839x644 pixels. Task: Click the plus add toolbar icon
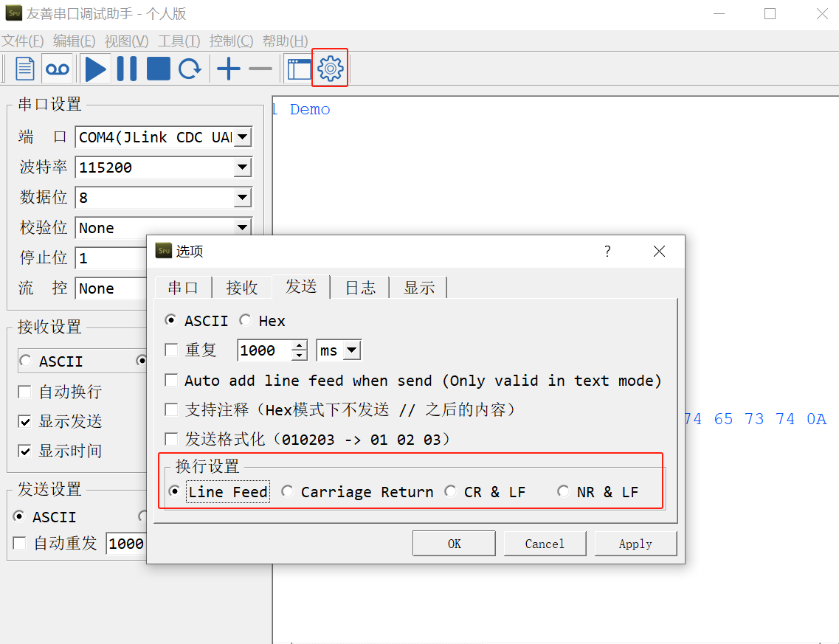coord(228,69)
